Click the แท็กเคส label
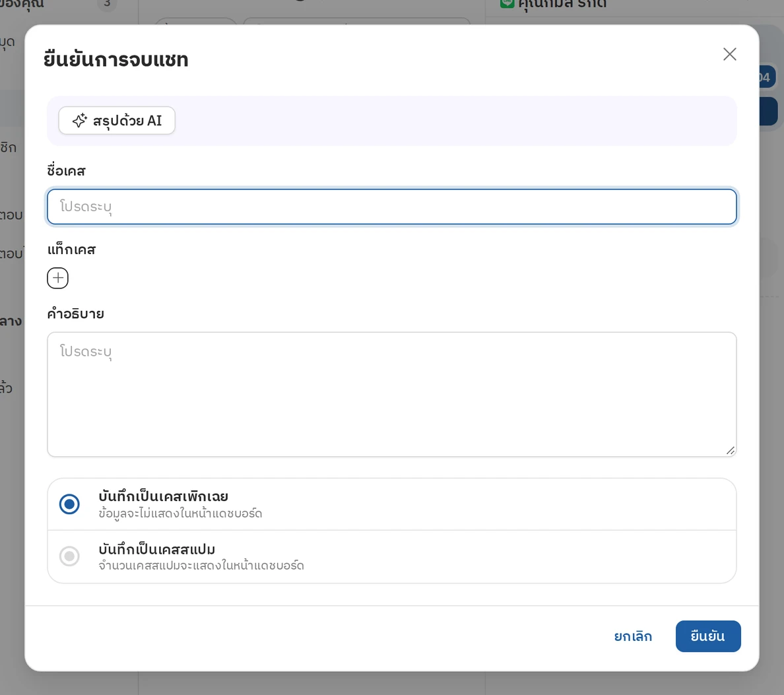Image resolution: width=784 pixels, height=695 pixels. [x=71, y=249]
